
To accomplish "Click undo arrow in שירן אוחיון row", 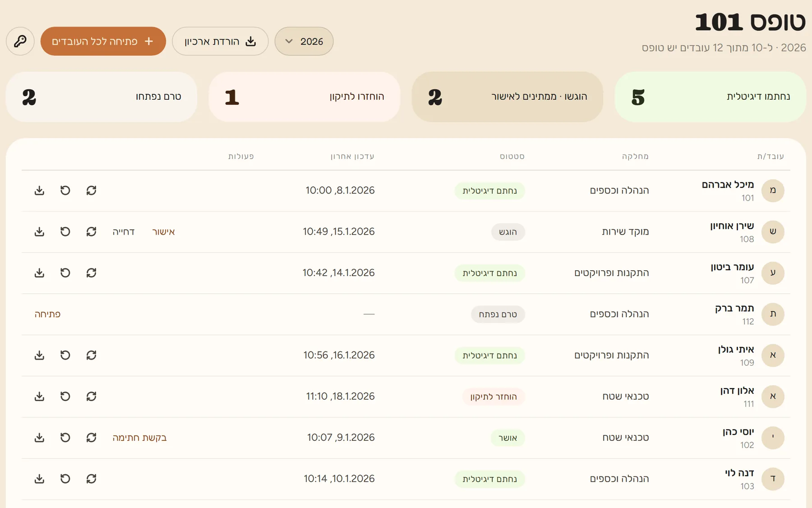I will (x=65, y=231).
